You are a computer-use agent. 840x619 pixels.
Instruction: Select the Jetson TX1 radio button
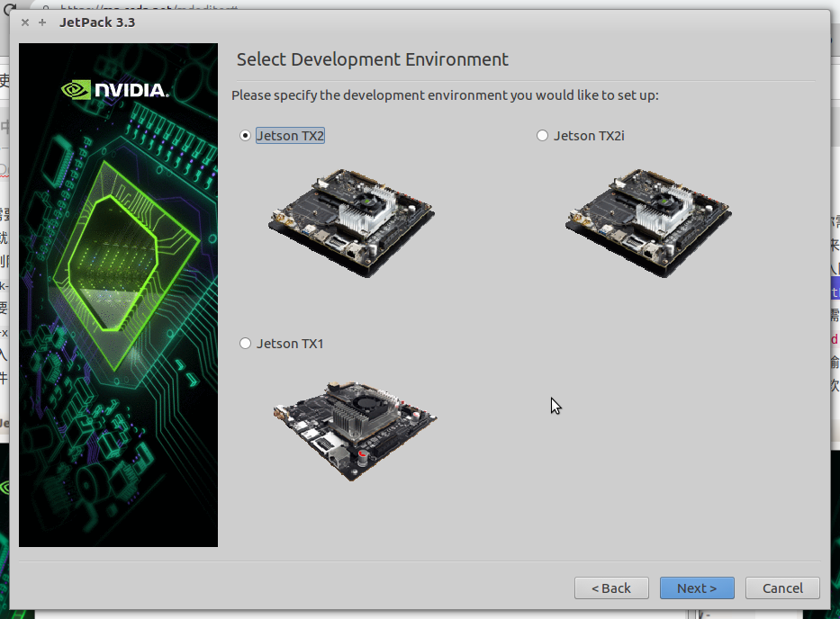[x=245, y=343]
